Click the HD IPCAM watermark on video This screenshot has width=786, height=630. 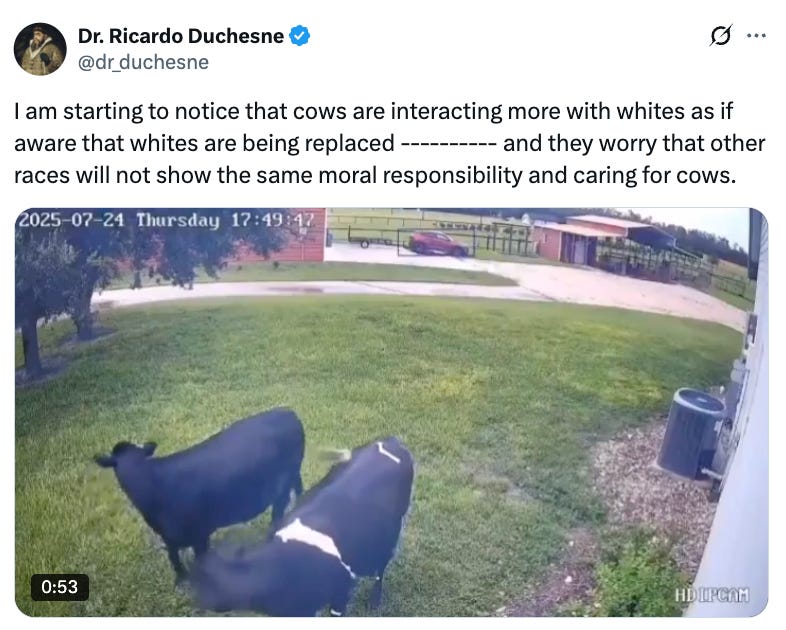(x=712, y=595)
